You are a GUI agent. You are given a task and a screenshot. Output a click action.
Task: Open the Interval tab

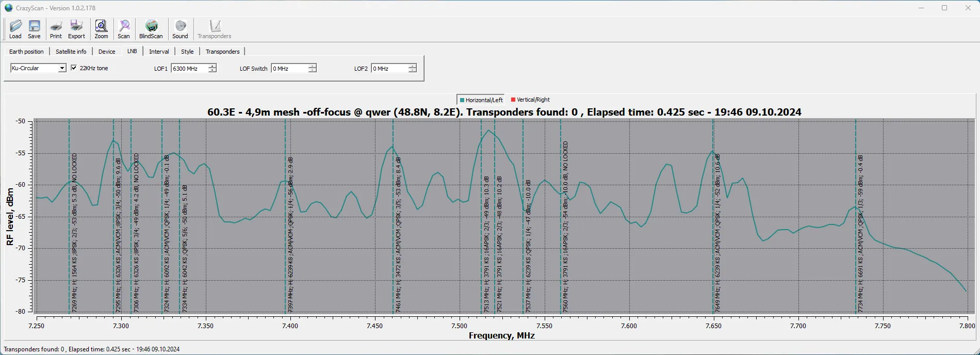pyautogui.click(x=159, y=52)
